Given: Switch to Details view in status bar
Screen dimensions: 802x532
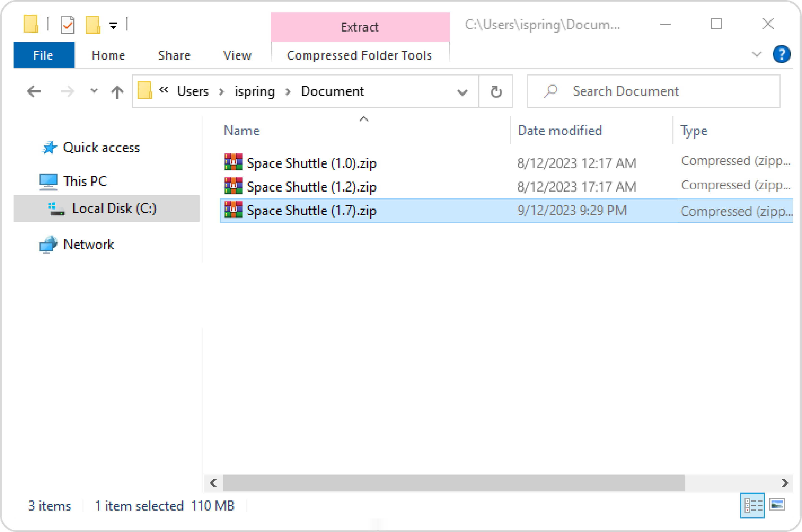Looking at the screenshot, I should pyautogui.click(x=752, y=506).
